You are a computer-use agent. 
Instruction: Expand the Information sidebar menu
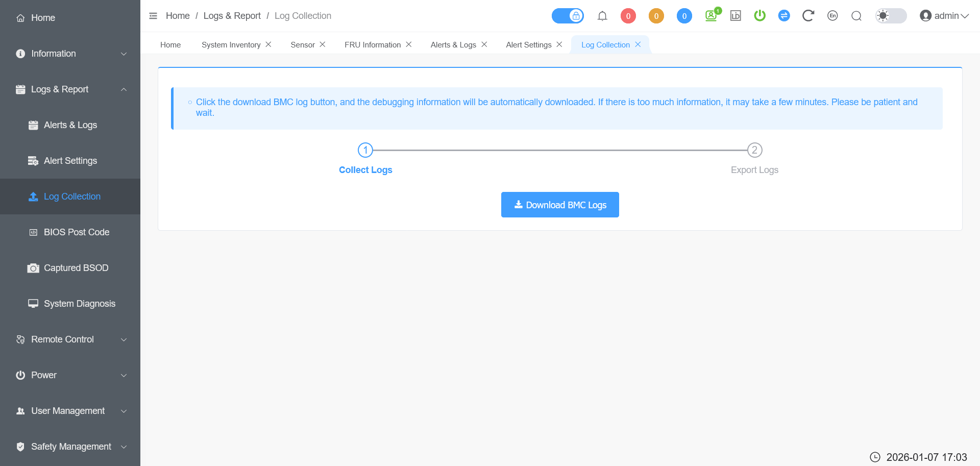coord(70,54)
